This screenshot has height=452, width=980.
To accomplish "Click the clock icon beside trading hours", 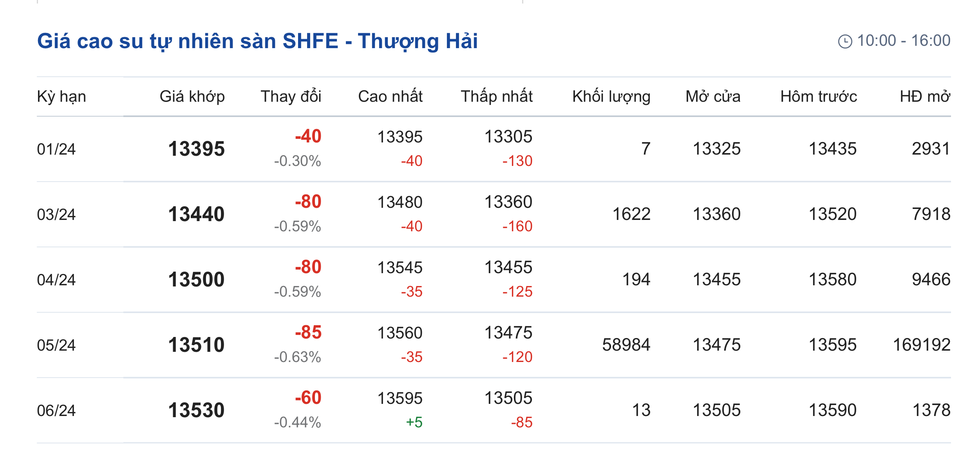I will click(845, 41).
